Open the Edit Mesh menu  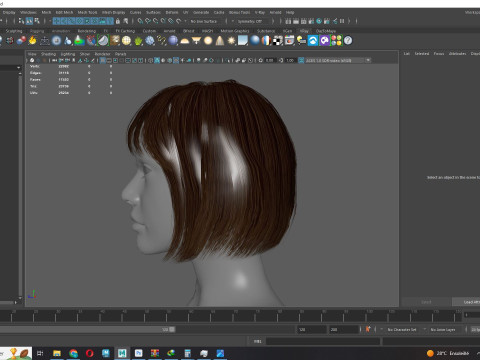click(x=64, y=12)
